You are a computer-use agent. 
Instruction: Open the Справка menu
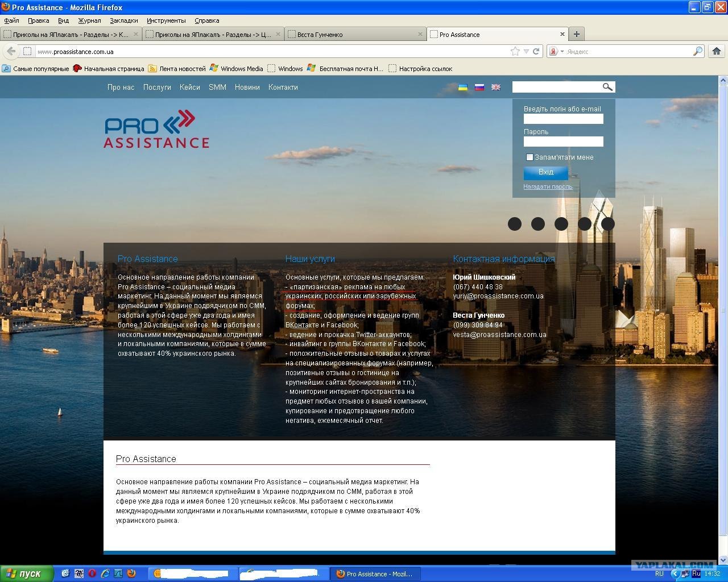[206, 20]
